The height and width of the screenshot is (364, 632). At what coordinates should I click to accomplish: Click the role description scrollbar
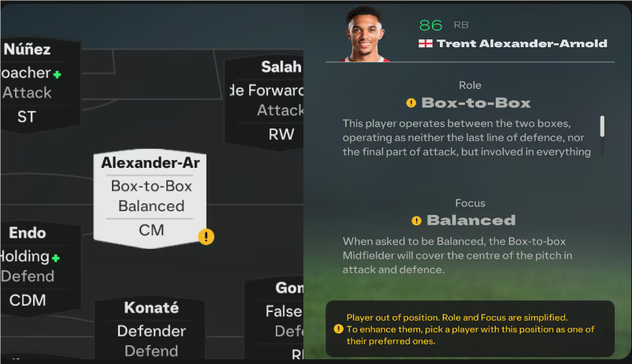click(602, 126)
